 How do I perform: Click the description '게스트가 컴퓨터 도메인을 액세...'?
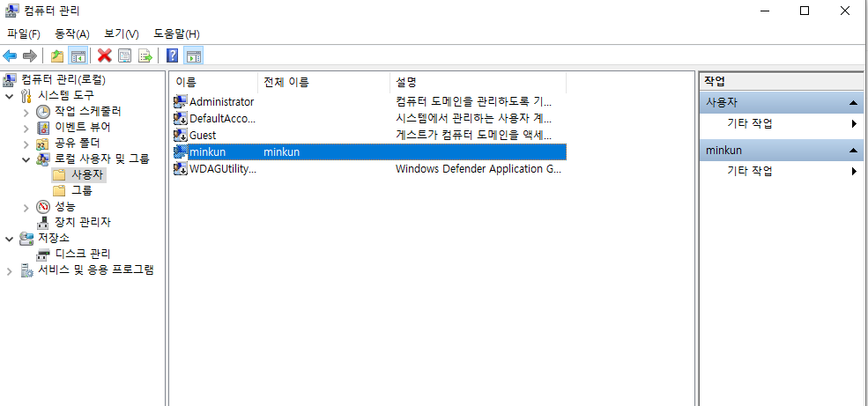point(473,135)
